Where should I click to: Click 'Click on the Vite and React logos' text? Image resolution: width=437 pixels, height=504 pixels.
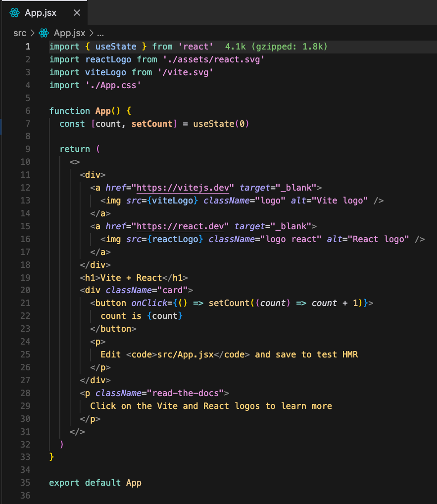175,406
